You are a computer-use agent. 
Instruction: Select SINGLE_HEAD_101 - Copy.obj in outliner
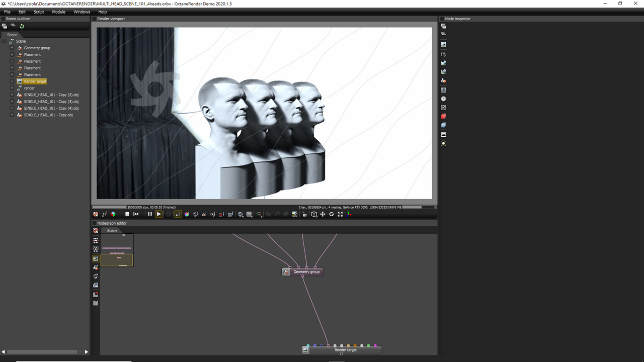point(48,115)
